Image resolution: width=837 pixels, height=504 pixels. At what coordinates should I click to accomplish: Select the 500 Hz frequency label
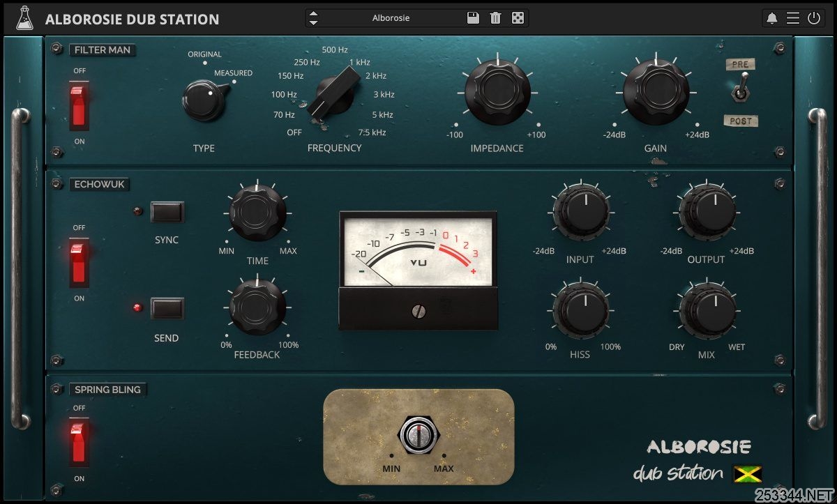335,50
